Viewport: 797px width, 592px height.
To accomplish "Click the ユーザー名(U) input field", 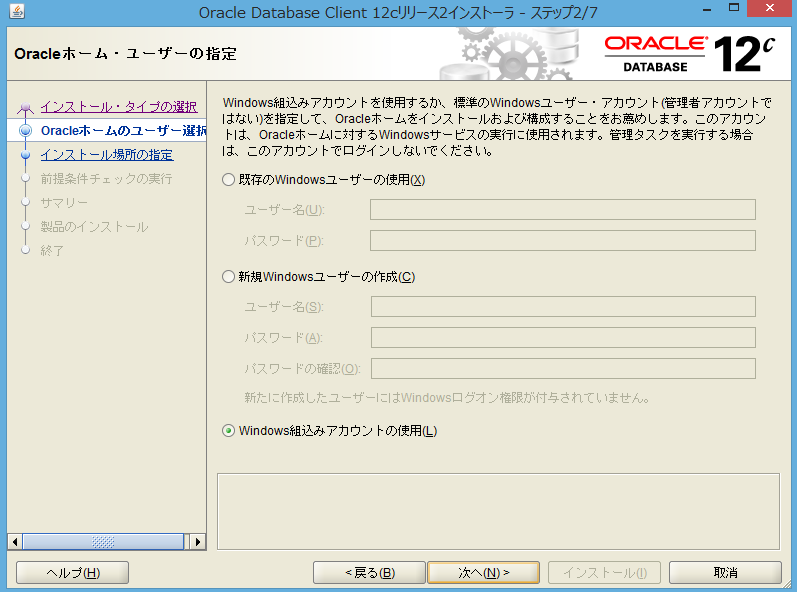I will (563, 209).
